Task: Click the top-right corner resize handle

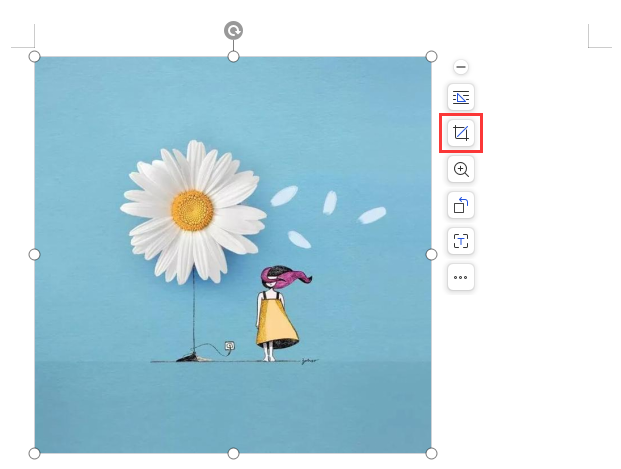Action: [431, 57]
